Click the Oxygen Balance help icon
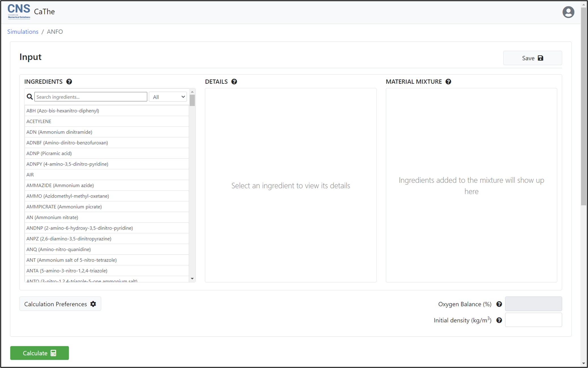Viewport: 588px width, 368px height. (499, 304)
